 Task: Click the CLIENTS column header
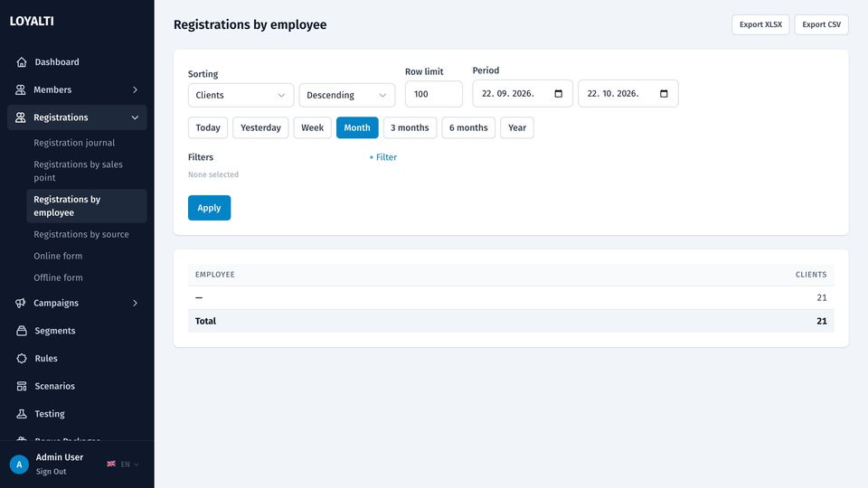pyautogui.click(x=811, y=275)
